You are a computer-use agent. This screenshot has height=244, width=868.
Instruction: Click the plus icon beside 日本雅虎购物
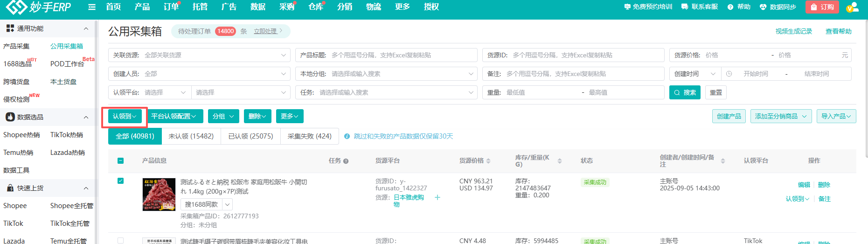point(437,197)
